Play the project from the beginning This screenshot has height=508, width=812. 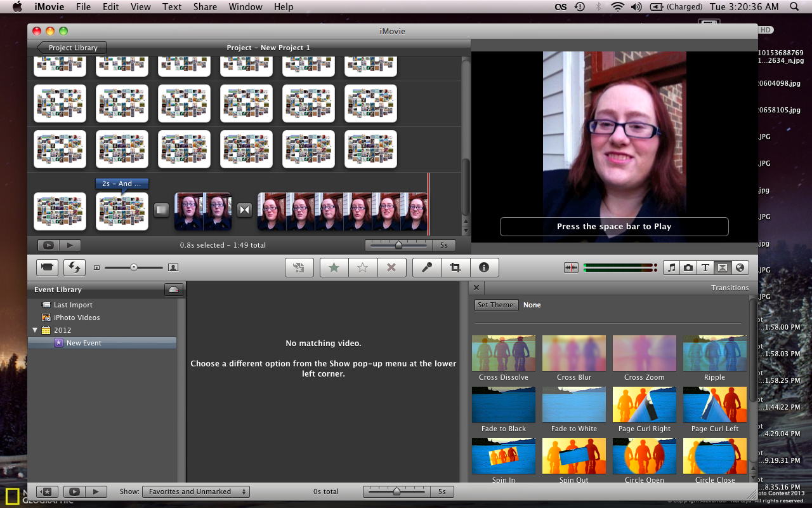(x=70, y=245)
